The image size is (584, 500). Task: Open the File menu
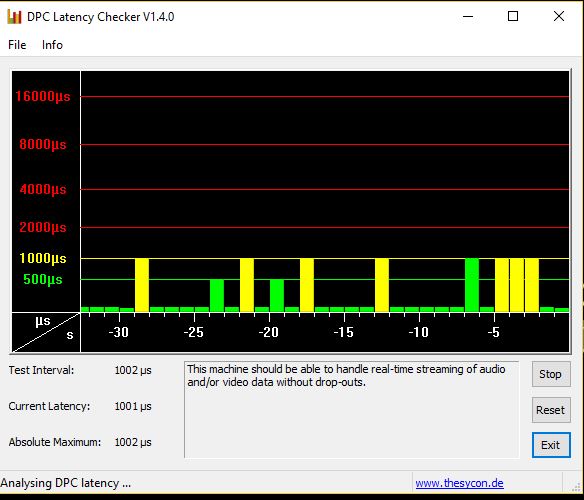[17, 45]
